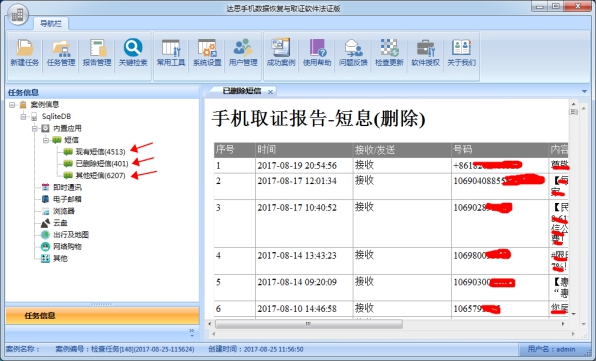Select the 已删除短信 document tab

242,91
